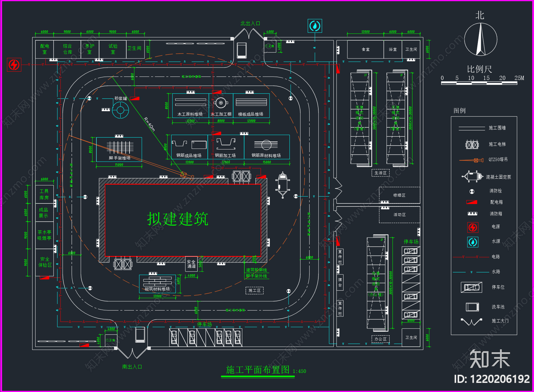Click the 试验室 room label

tap(113, 49)
